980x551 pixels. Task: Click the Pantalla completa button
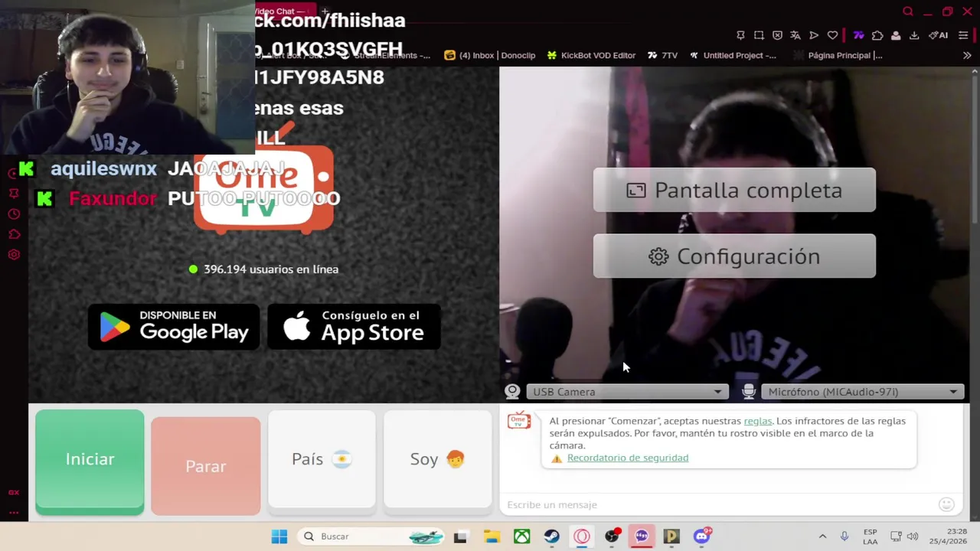[734, 190]
